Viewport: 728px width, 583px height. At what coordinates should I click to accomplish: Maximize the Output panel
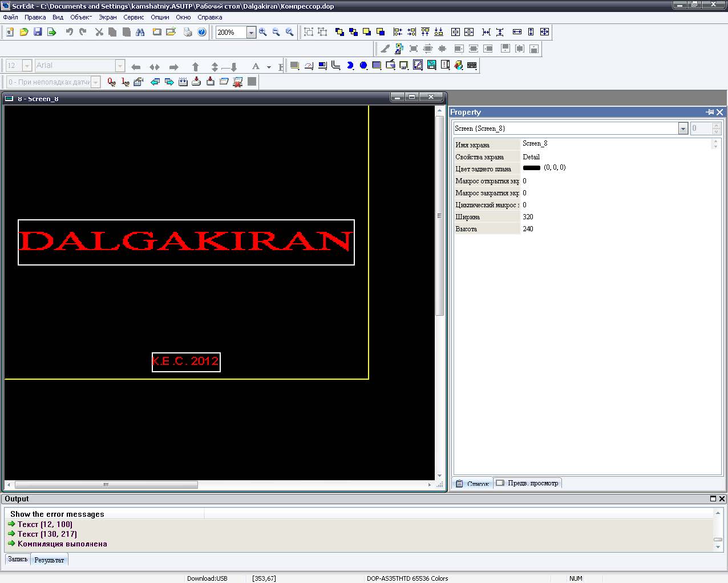click(713, 498)
